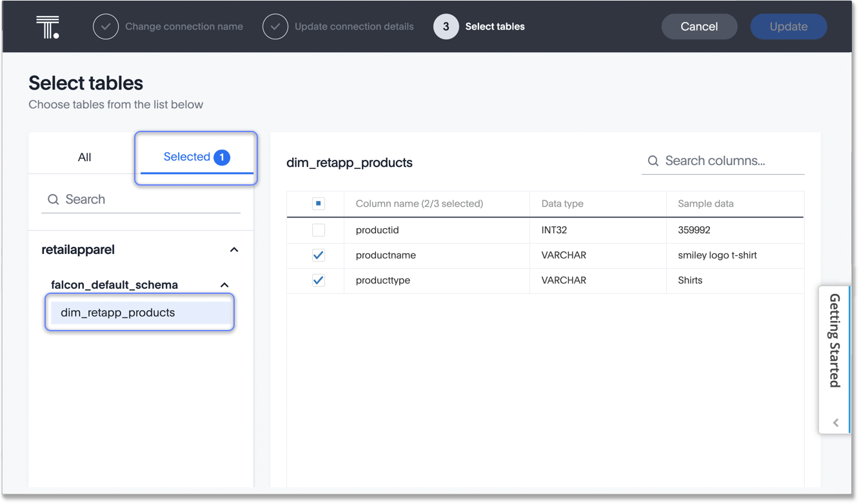Check the productid column checkbox
This screenshot has height=504, width=859.
coord(319,230)
